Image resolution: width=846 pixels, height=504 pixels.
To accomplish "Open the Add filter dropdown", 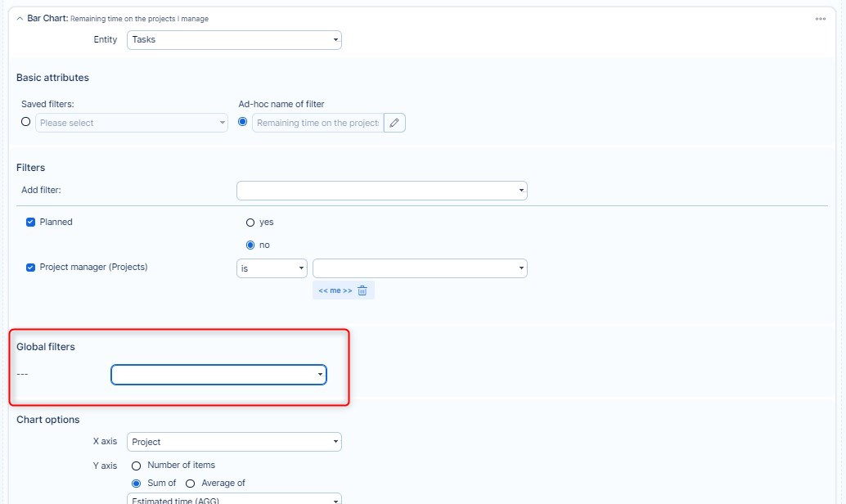I will [381, 191].
